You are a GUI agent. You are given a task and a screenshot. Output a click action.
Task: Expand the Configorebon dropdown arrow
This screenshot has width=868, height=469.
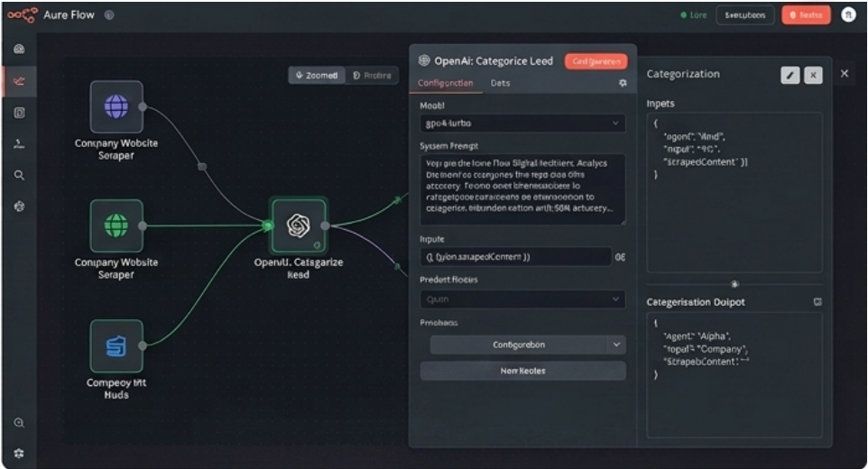pos(616,345)
